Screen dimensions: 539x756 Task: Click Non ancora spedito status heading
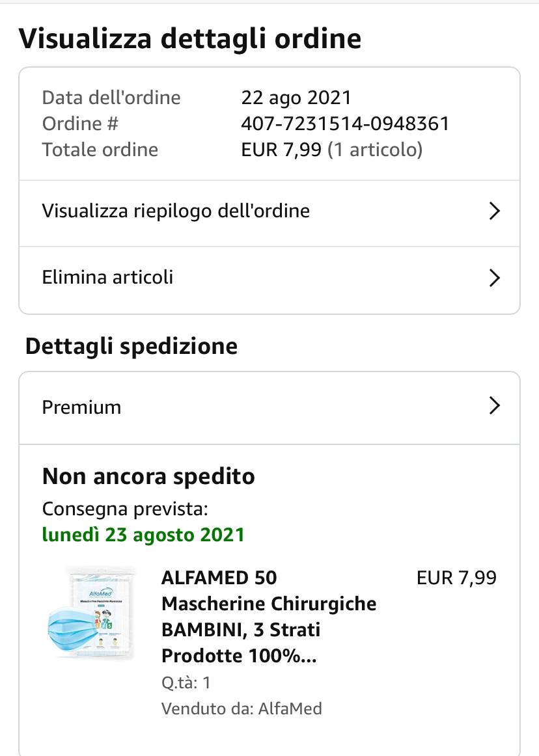pos(148,477)
